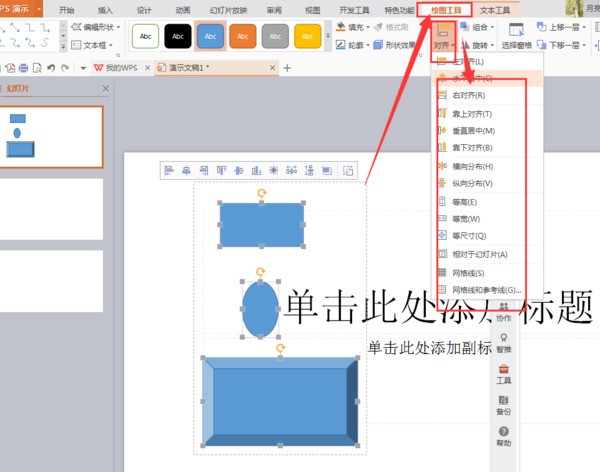Viewport: 600px width, 472px height.
Task: Expand the 填充 fill dropdown
Action: click(x=355, y=27)
